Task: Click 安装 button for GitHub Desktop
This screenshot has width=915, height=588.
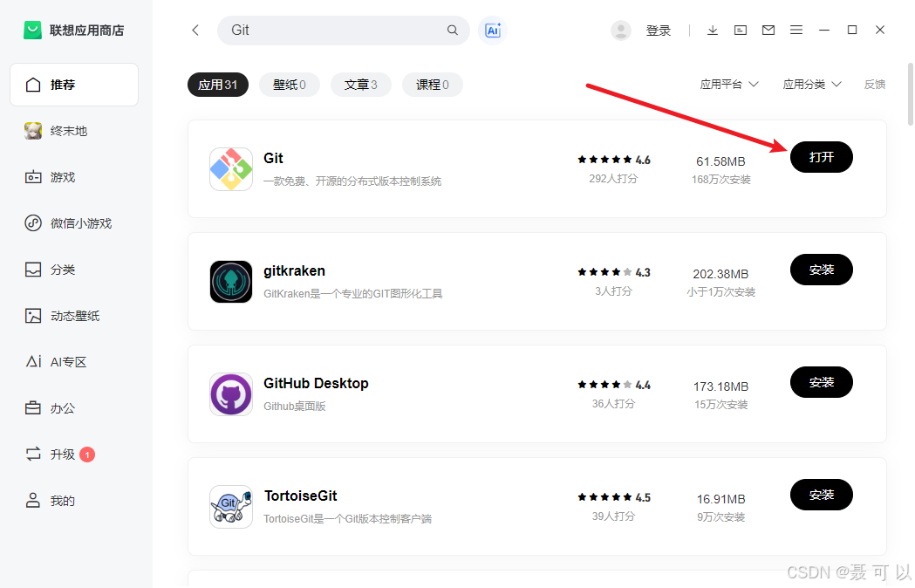Action: point(822,382)
